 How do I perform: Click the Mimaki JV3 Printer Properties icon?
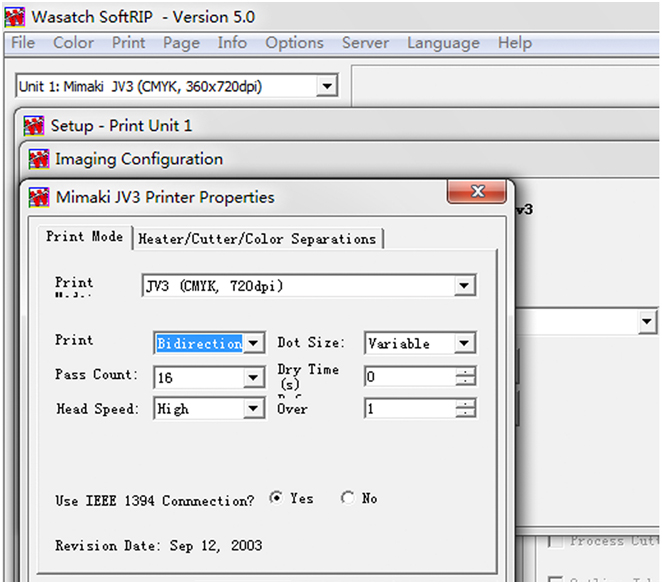tap(40, 197)
